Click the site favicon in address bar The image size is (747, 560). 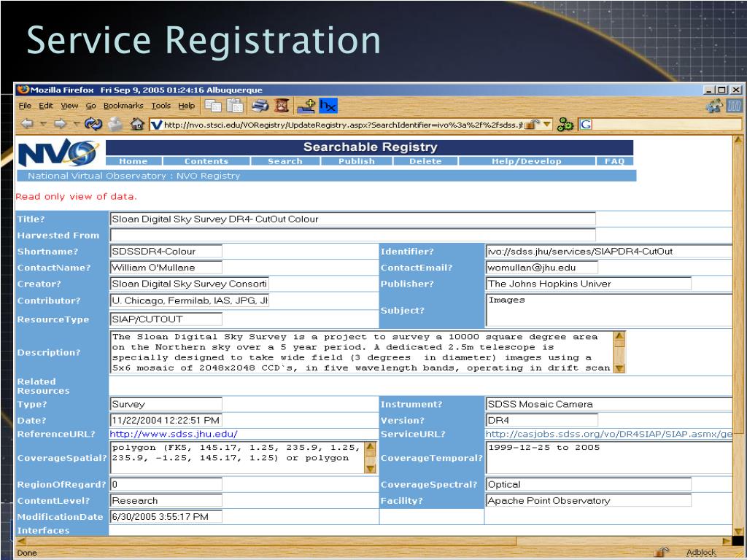(156, 125)
